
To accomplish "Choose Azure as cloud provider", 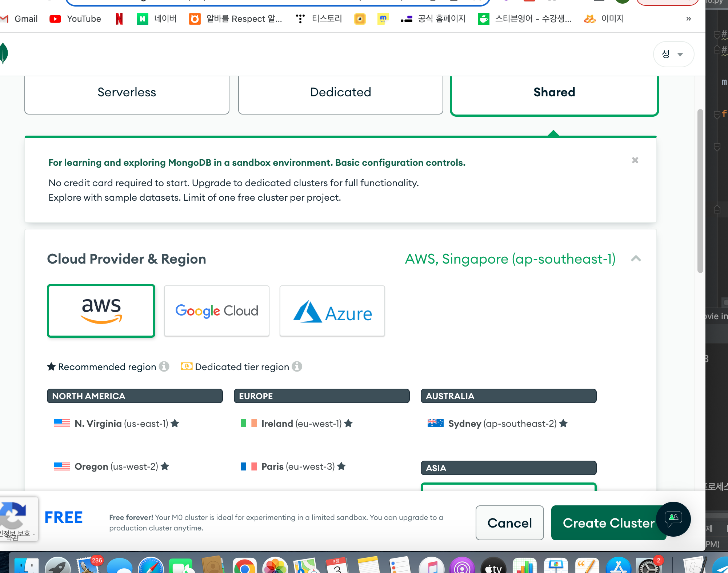I will pyautogui.click(x=332, y=311).
